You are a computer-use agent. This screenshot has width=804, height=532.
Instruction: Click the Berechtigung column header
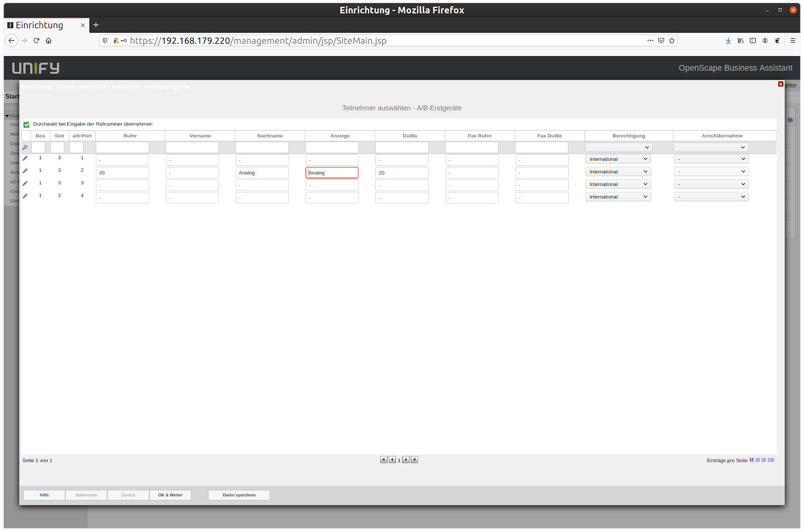(x=629, y=136)
